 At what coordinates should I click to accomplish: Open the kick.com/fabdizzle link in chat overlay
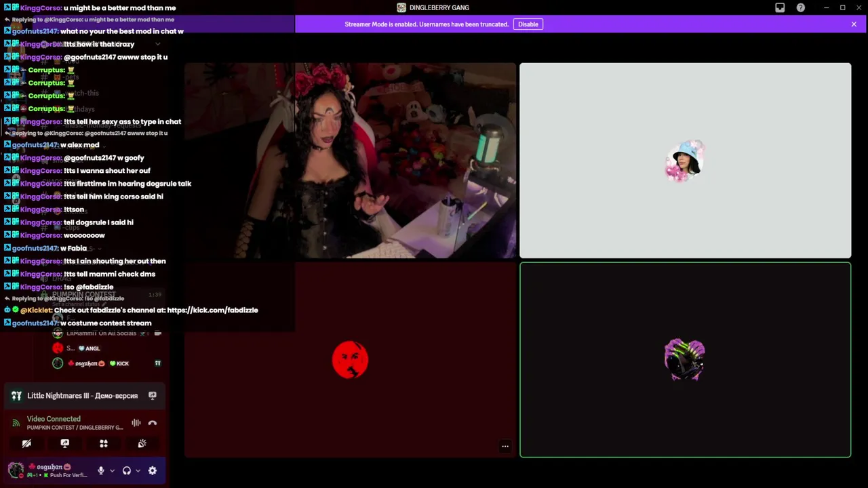(x=212, y=310)
